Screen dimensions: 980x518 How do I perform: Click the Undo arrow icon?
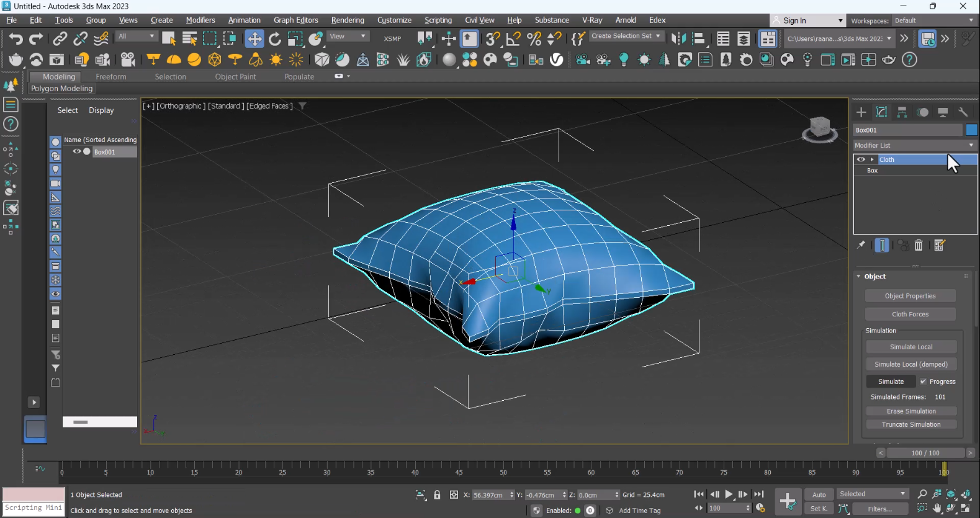[x=16, y=38]
